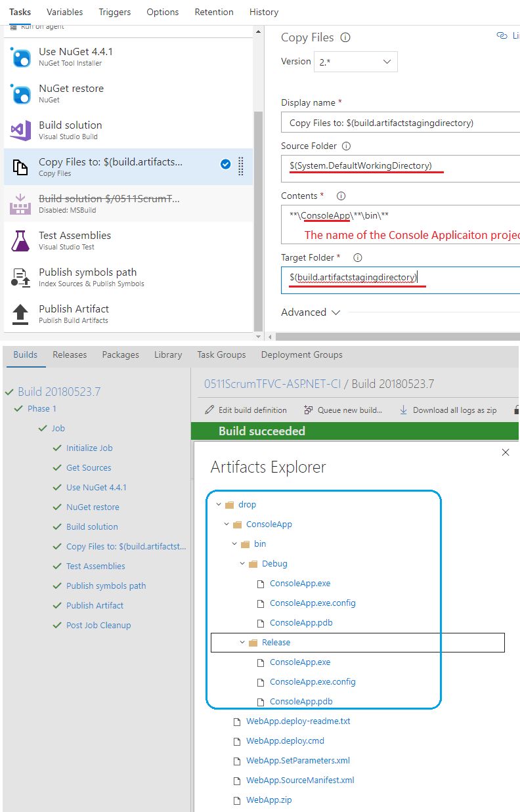This screenshot has width=520, height=812.
Task: Collapse the ConsoleApp folder node
Action: point(227,524)
